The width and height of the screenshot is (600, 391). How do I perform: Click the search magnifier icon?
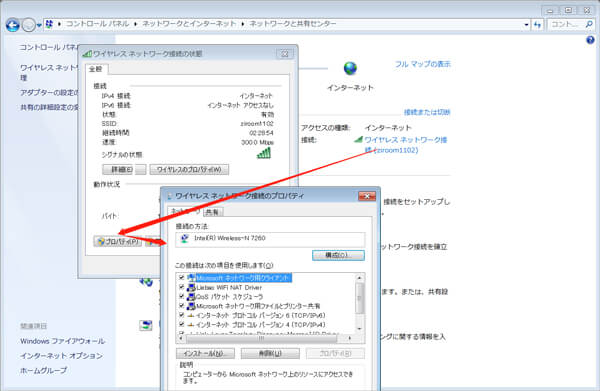(x=589, y=24)
